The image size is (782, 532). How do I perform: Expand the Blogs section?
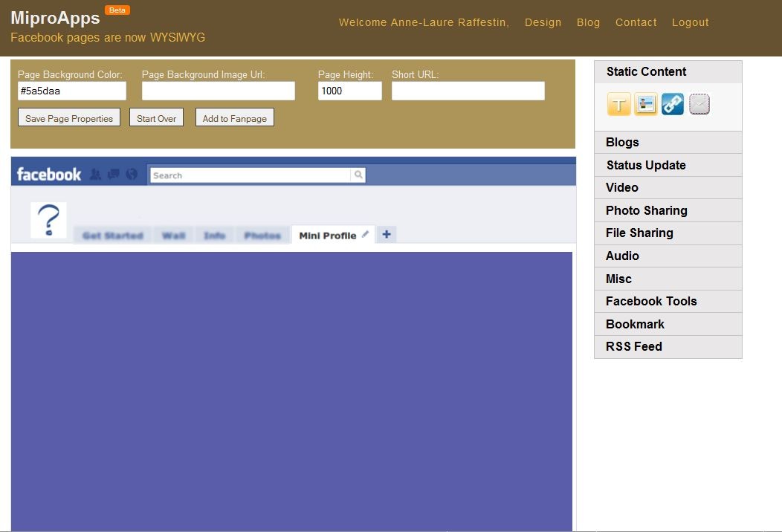[668, 142]
